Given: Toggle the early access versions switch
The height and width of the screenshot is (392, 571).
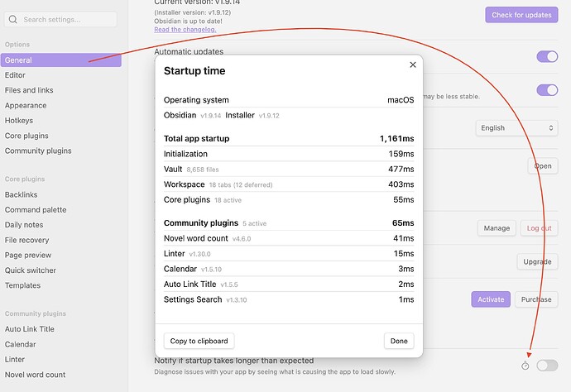Looking at the screenshot, I should point(547,90).
